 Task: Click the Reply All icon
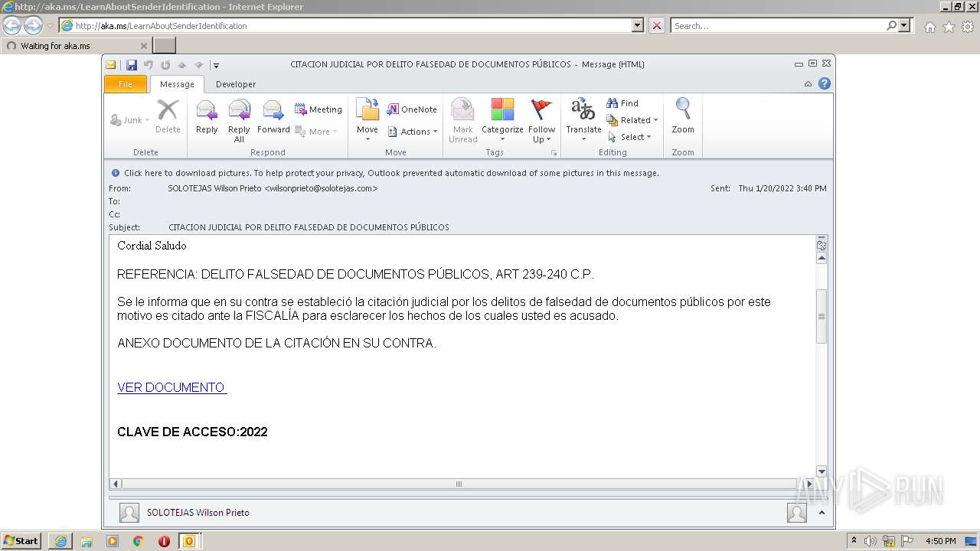(239, 120)
